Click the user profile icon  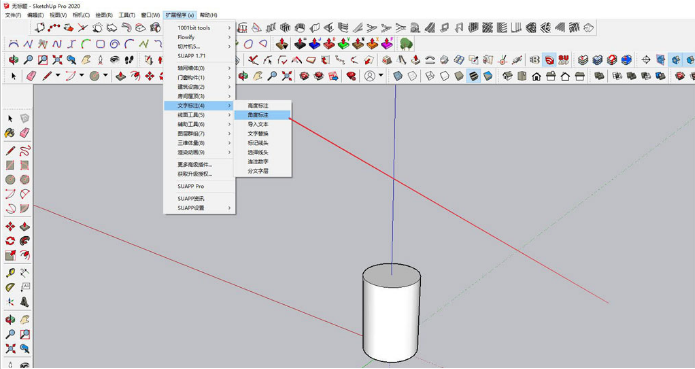370,76
